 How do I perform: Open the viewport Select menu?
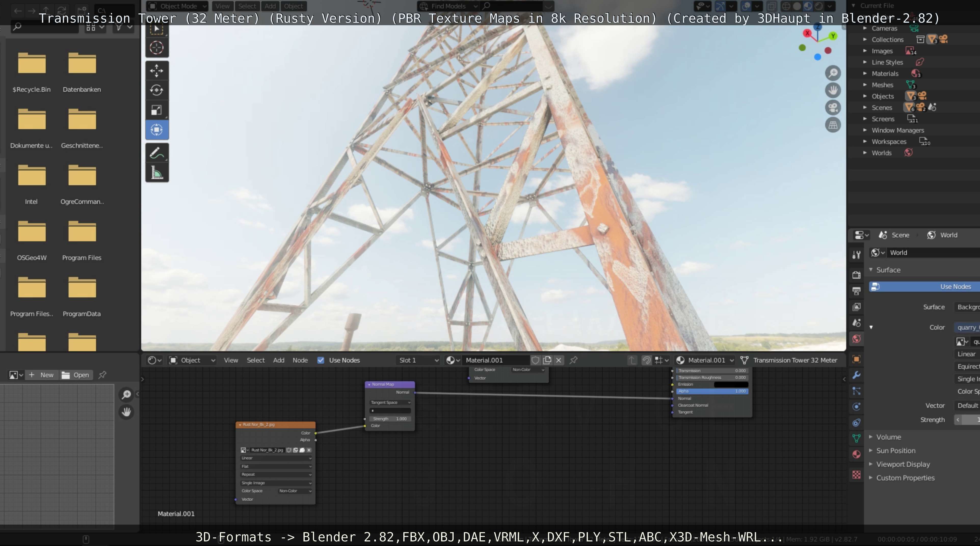coord(247,6)
